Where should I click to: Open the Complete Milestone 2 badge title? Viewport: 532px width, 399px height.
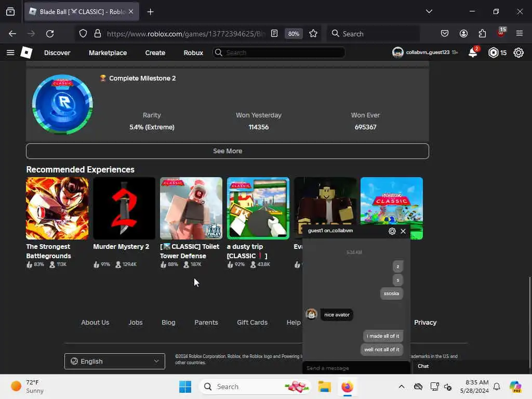coord(142,78)
